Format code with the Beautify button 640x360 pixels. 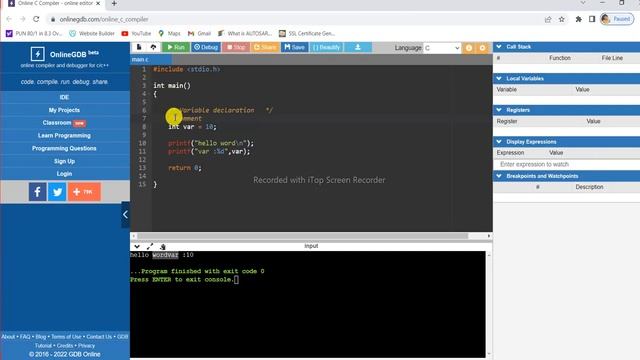327,47
